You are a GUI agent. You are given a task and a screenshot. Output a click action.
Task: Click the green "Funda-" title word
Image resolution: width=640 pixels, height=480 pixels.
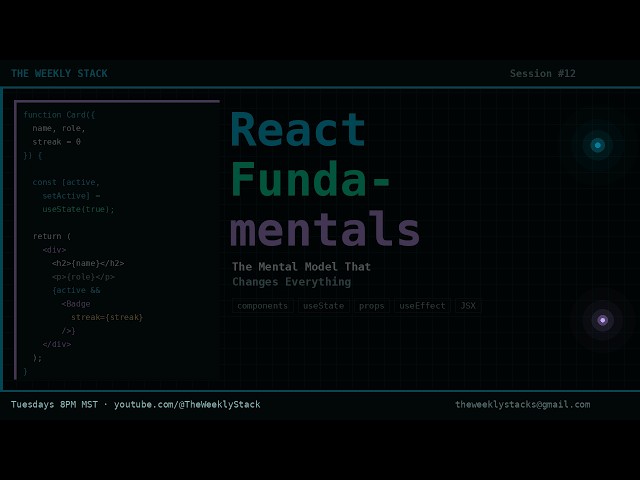click(311, 179)
